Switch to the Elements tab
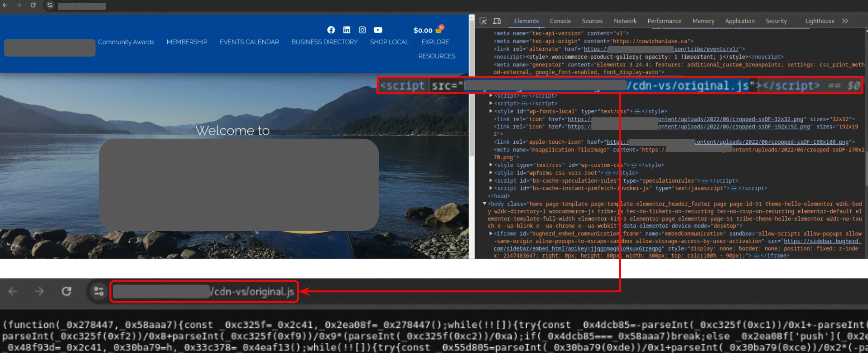 (526, 21)
